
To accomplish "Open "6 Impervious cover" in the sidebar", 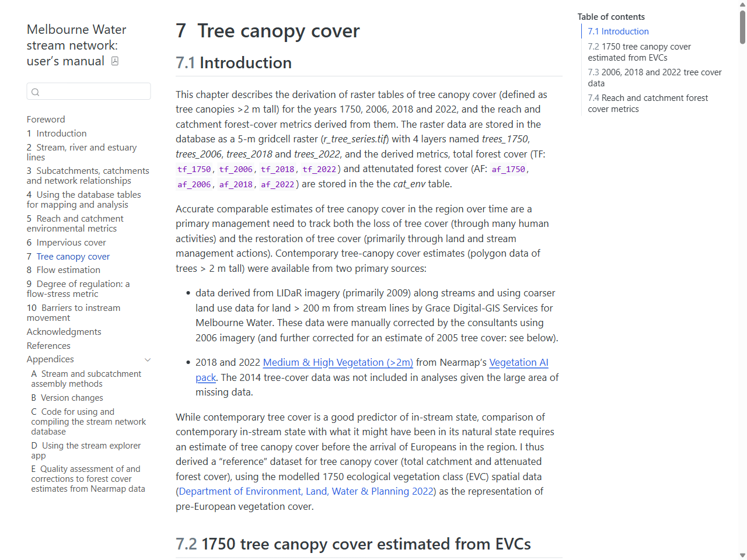I will [x=66, y=242].
